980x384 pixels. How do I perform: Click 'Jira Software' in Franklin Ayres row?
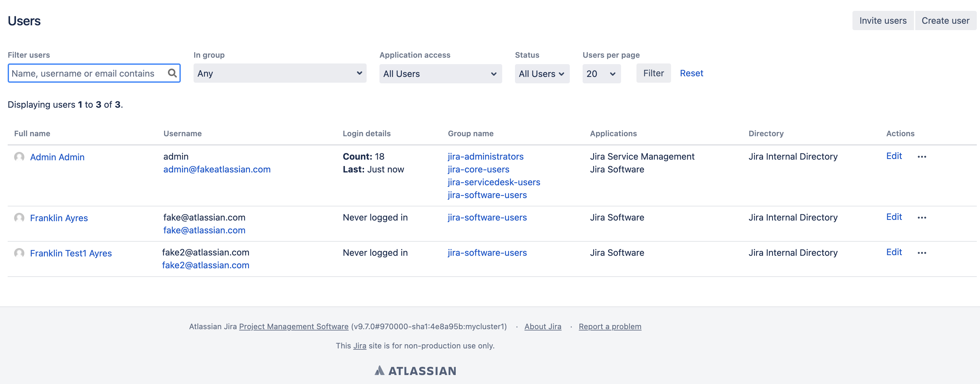click(x=617, y=217)
